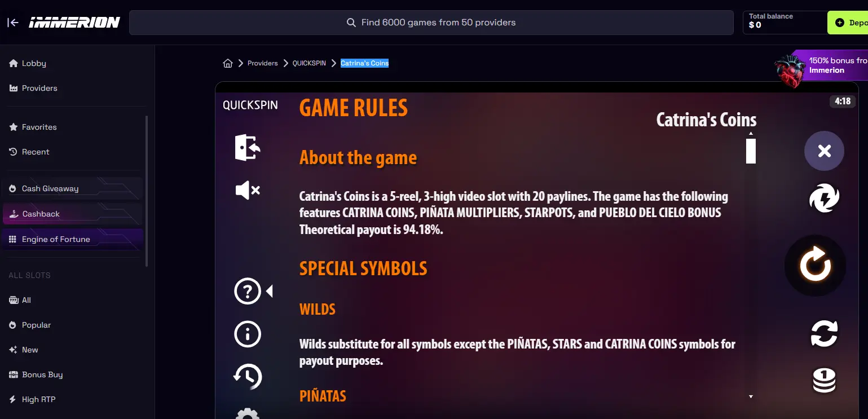Toggle the autoplay arrows icon
The image size is (868, 419).
point(824,333)
